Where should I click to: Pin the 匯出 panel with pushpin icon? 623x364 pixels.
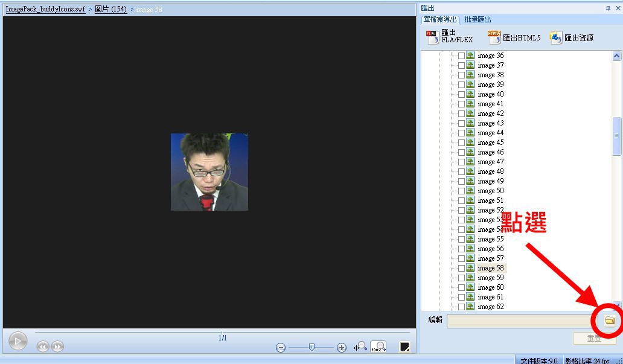[608, 8]
